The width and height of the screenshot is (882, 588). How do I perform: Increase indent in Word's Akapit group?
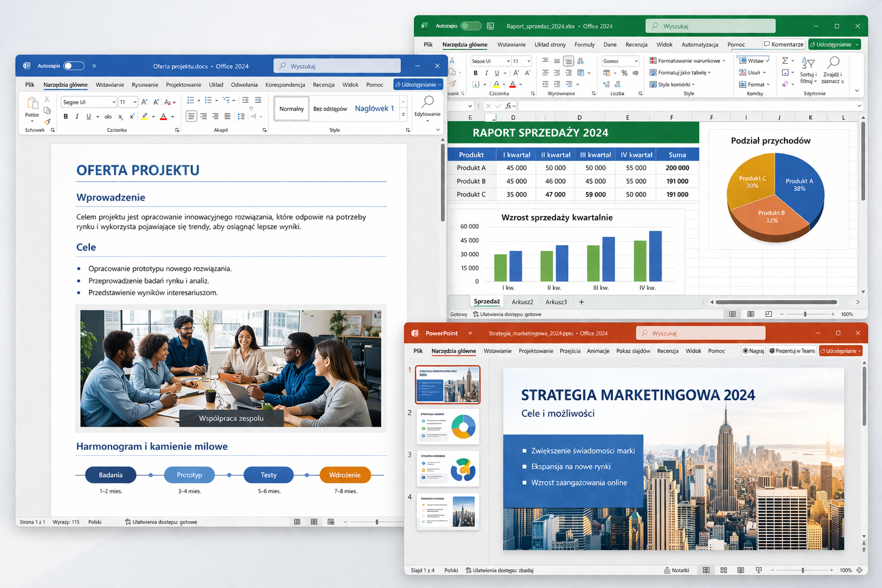[x=258, y=100]
